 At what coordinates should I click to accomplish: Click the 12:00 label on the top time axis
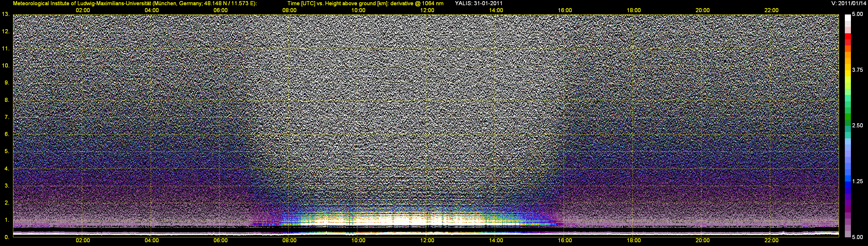pyautogui.click(x=427, y=10)
